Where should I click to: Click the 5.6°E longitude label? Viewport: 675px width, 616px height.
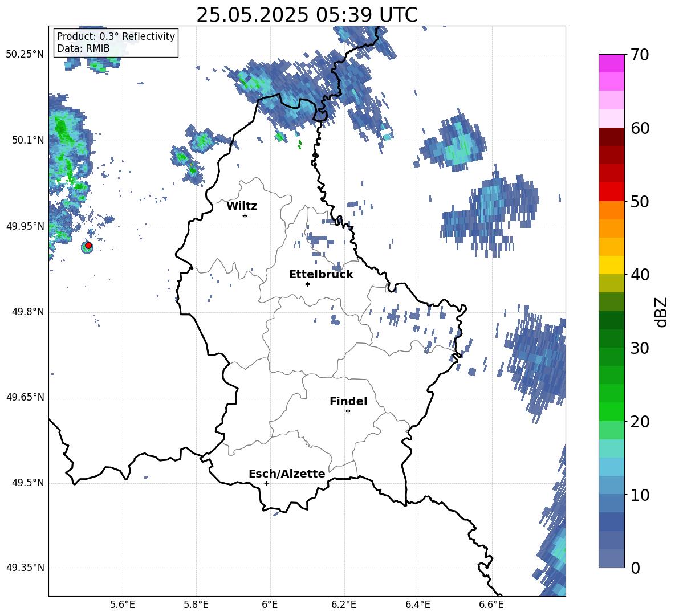tap(123, 605)
